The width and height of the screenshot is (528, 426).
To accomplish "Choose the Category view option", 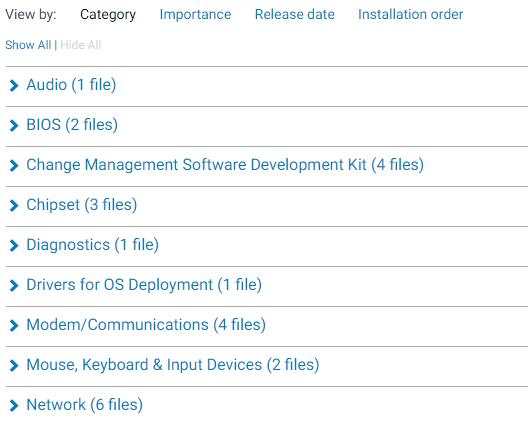I will pos(108,15).
